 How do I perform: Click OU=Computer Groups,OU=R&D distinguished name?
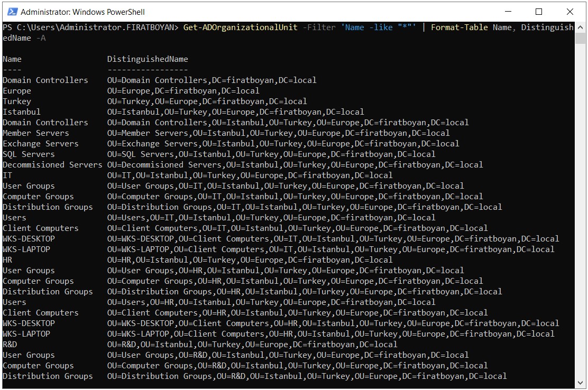pos(297,366)
